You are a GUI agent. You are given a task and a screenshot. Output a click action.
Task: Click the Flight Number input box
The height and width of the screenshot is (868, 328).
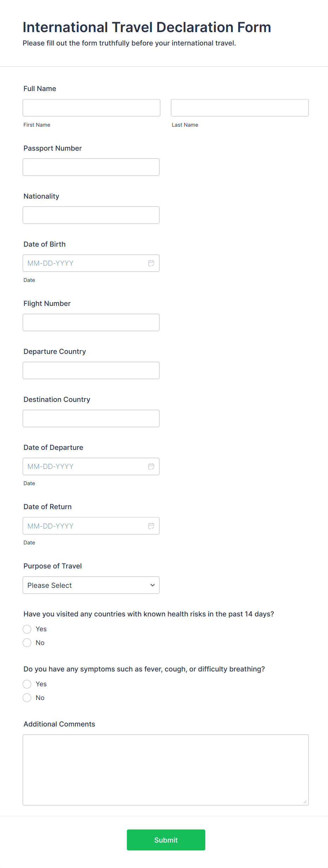click(x=91, y=322)
